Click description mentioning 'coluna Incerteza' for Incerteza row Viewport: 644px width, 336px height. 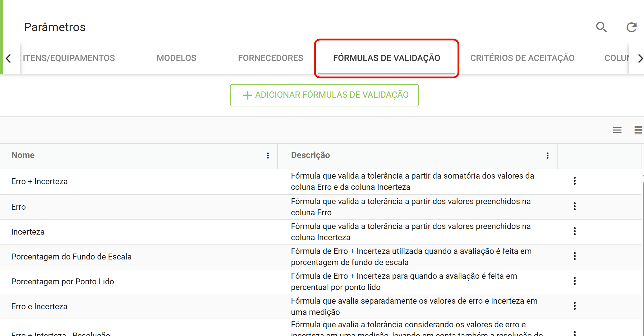pos(411,232)
